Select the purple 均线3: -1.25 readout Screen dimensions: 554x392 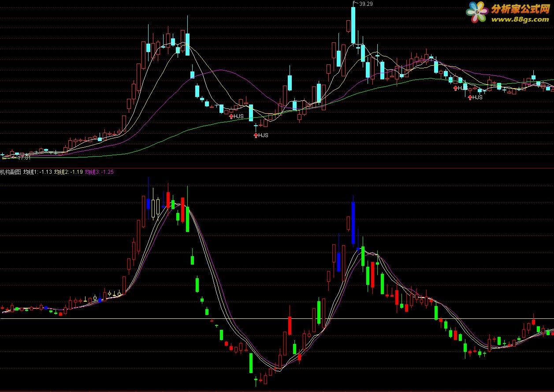99,172
